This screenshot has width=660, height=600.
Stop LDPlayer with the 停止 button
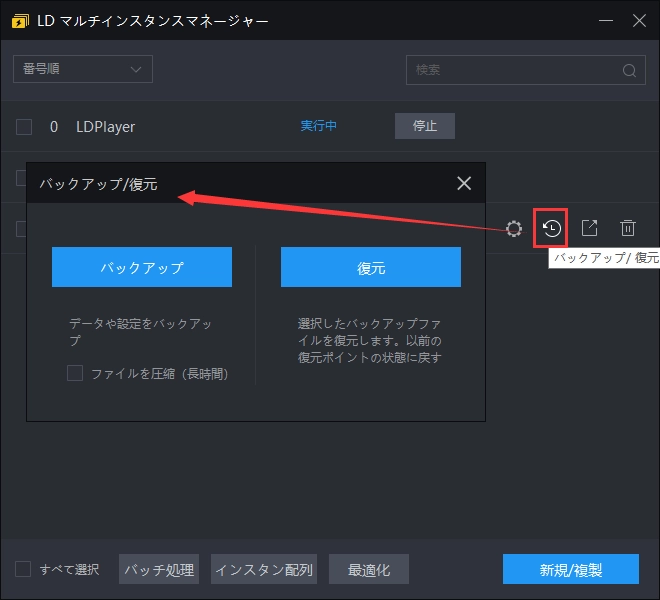425,126
